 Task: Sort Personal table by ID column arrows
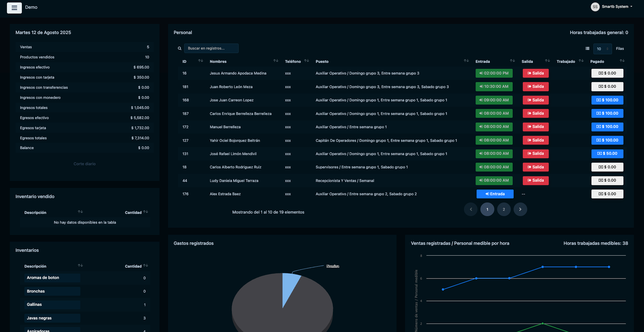(x=200, y=61)
